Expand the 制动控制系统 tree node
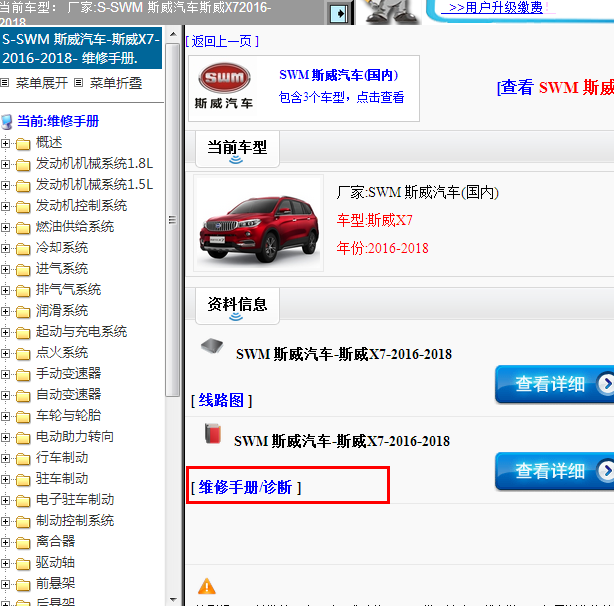Image resolution: width=614 pixels, height=606 pixels. [5, 521]
